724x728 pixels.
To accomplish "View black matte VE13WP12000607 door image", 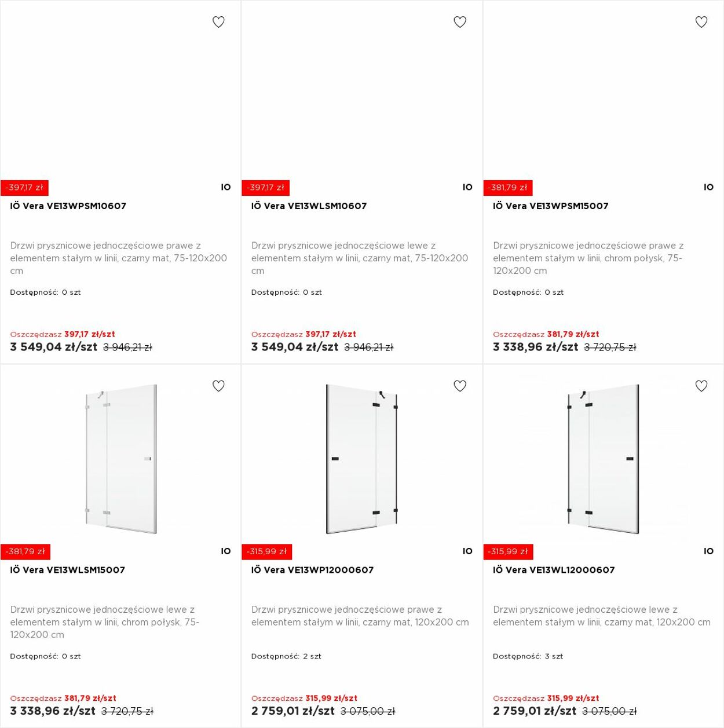I will (362, 459).
